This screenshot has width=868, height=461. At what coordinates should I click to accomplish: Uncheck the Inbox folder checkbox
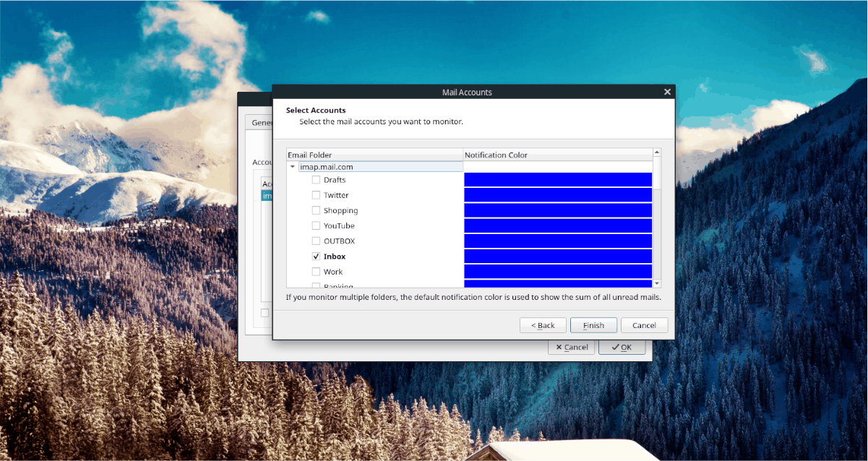pos(316,257)
